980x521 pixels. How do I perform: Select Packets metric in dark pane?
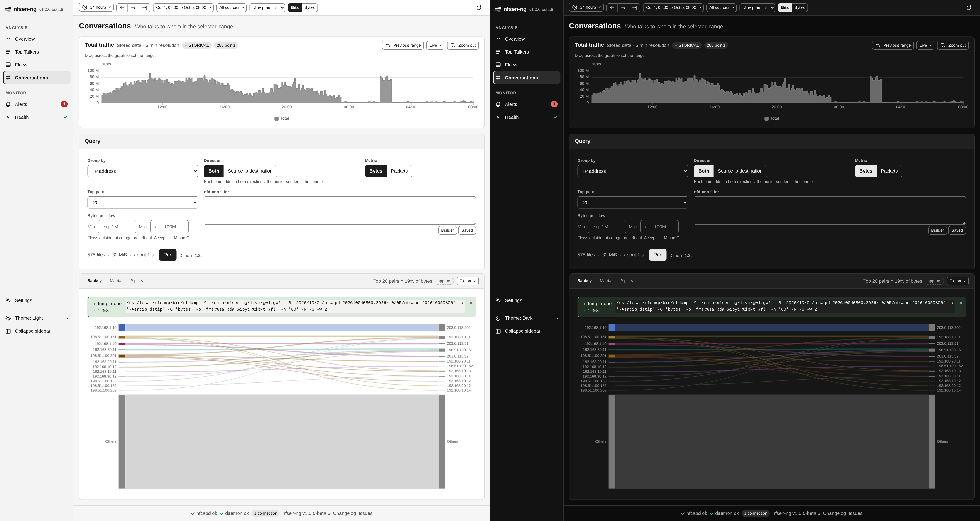click(x=889, y=171)
